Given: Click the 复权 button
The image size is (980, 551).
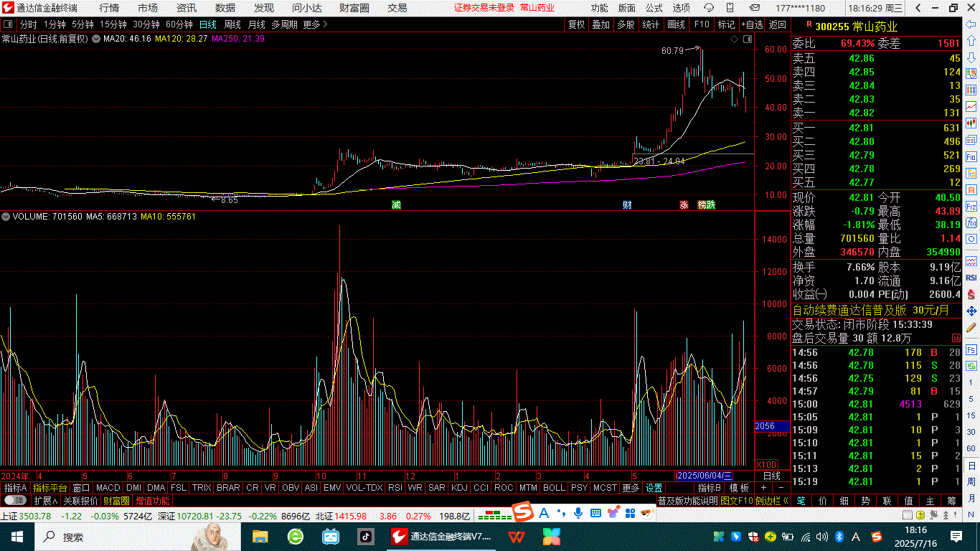Looking at the screenshot, I should 577,24.
